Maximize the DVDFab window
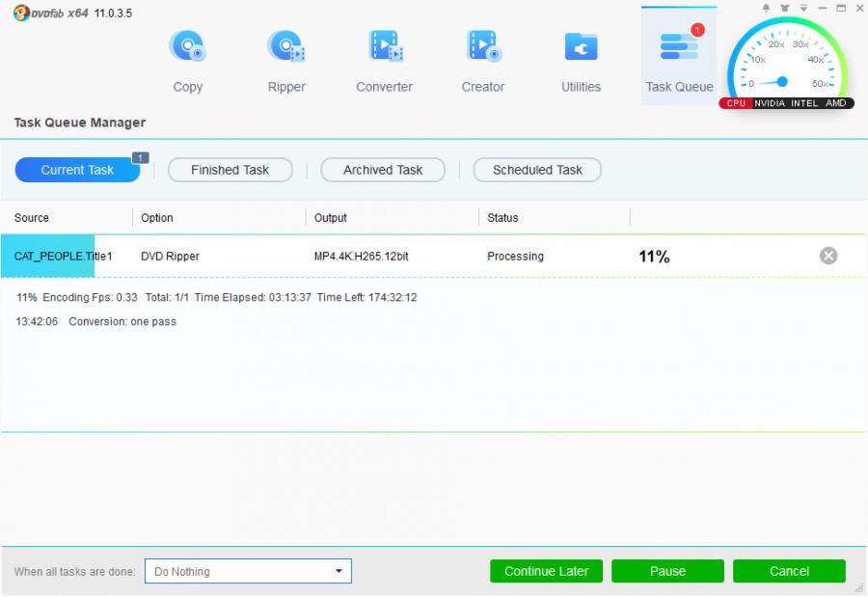 pyautogui.click(x=841, y=8)
